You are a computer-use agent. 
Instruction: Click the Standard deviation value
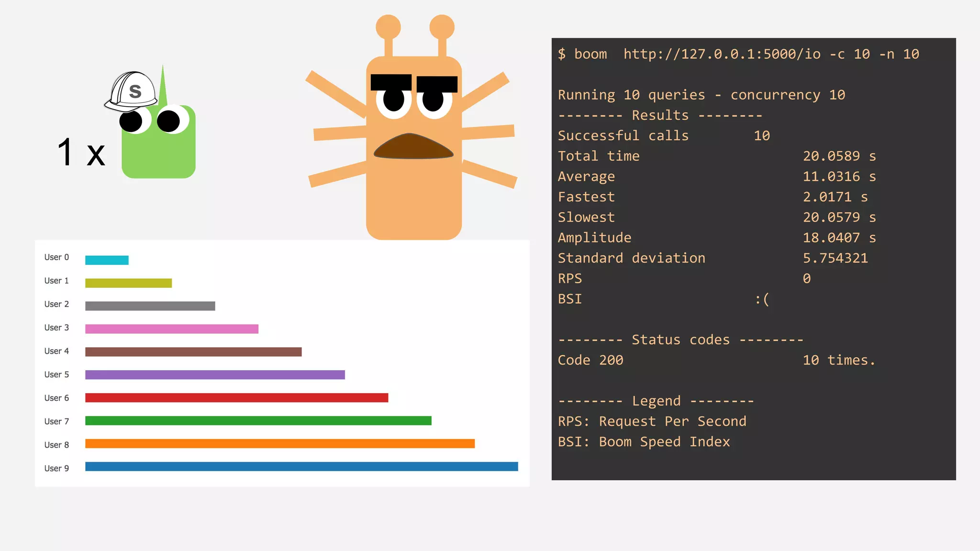(835, 258)
